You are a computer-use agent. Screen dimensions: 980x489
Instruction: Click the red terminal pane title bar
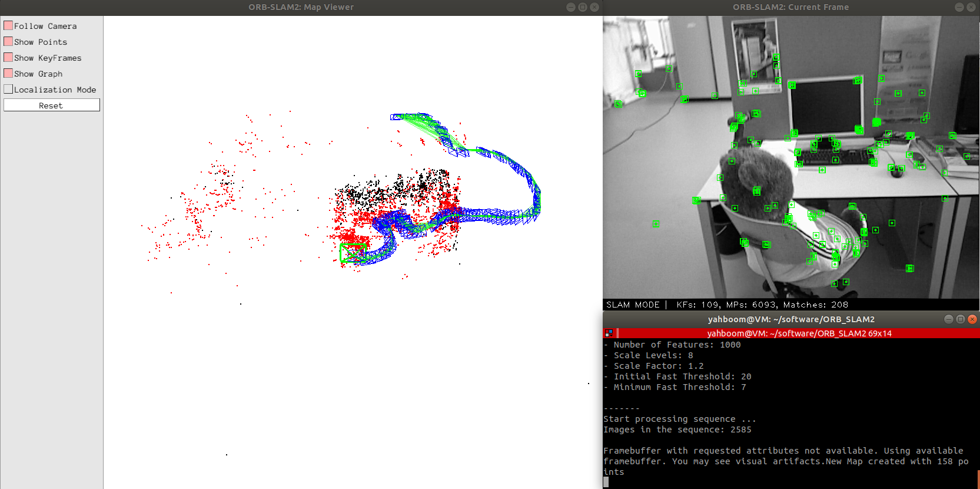(x=799, y=333)
